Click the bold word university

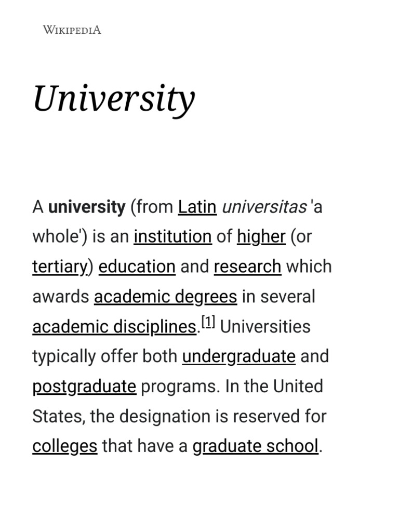click(x=87, y=207)
